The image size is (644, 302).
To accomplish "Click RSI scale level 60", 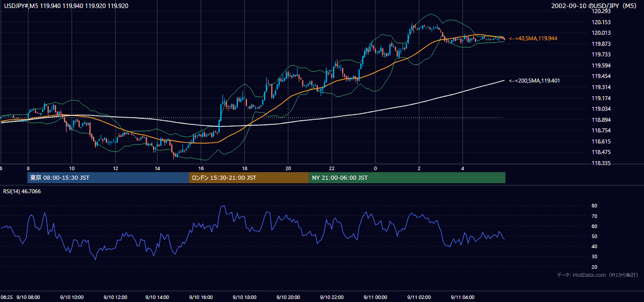I will pyautogui.click(x=595, y=226).
